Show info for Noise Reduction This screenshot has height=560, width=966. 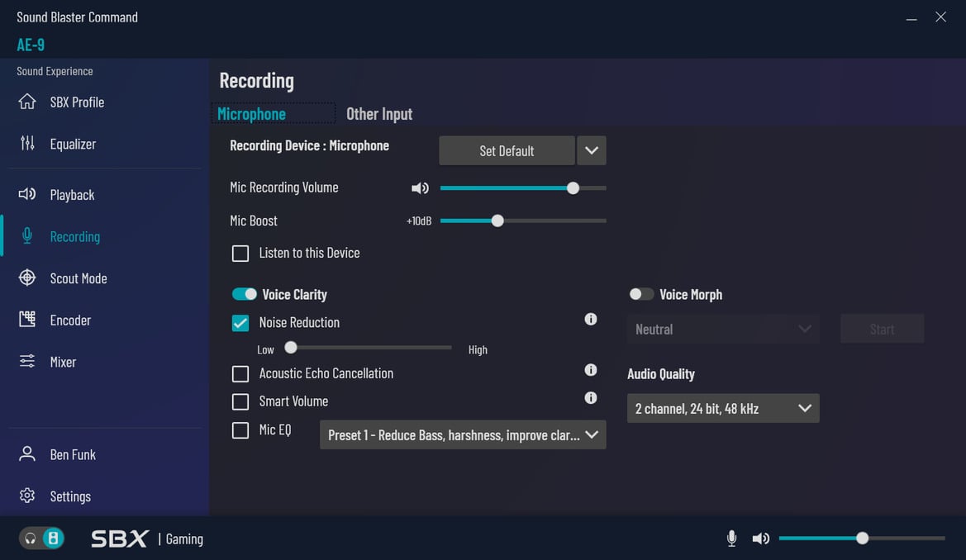[590, 319]
